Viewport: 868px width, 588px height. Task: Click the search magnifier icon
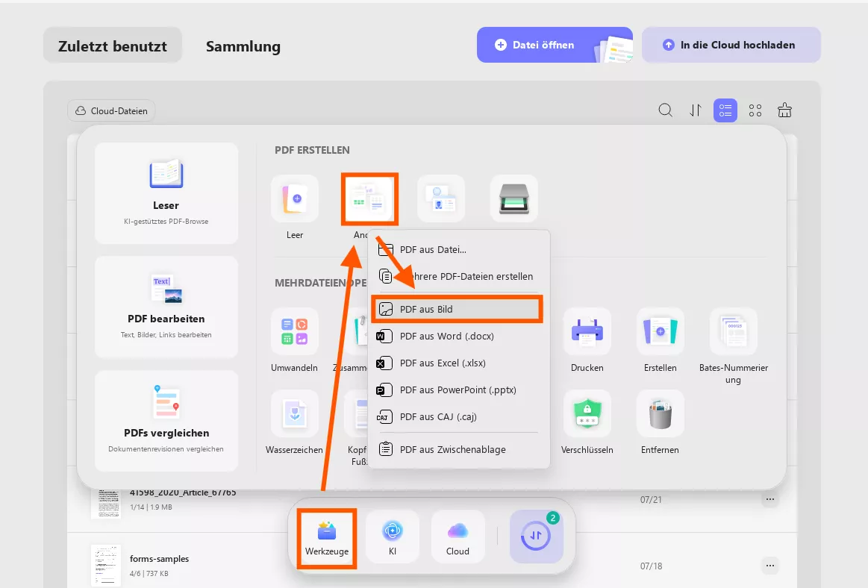click(x=666, y=110)
